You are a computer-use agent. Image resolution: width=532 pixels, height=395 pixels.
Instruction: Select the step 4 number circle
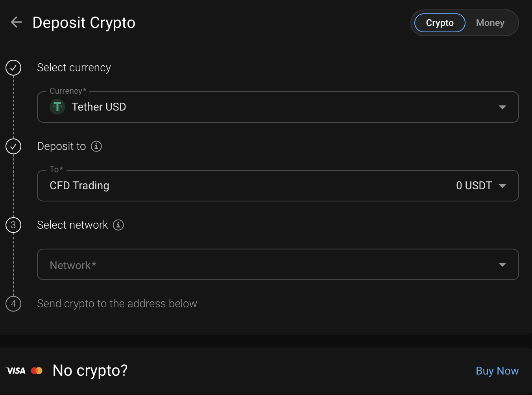click(13, 304)
